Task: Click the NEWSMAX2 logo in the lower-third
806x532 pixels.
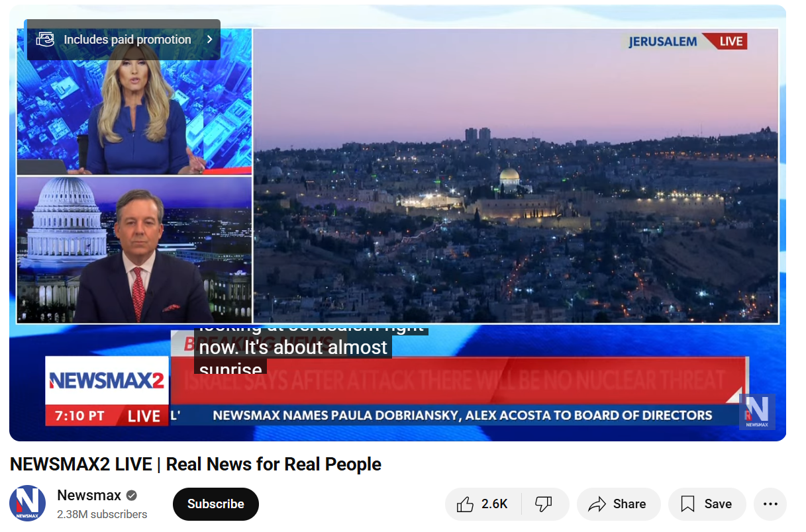Action: pyautogui.click(x=107, y=381)
